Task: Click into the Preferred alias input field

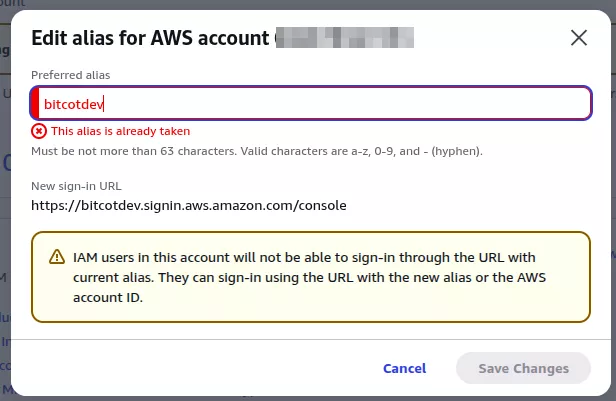Action: (x=310, y=104)
